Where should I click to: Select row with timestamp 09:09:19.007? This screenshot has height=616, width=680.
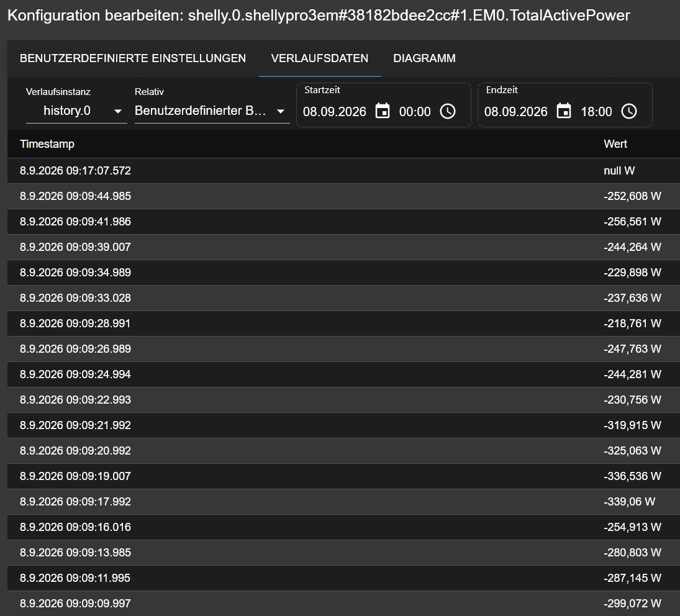pyautogui.click(x=343, y=476)
